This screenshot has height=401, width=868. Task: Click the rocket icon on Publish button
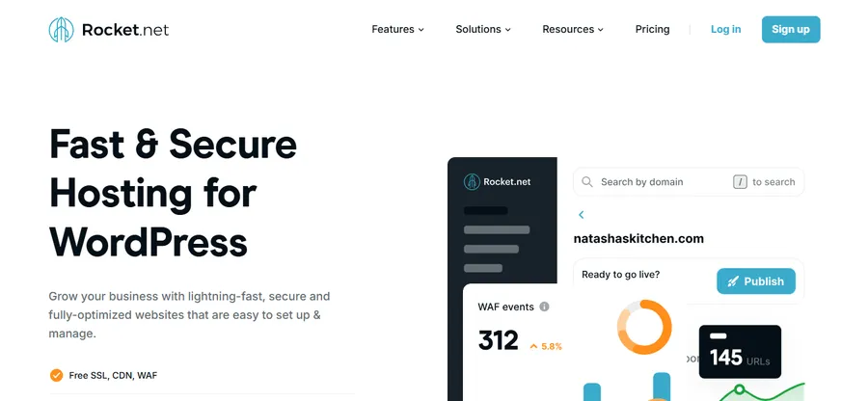[733, 281]
